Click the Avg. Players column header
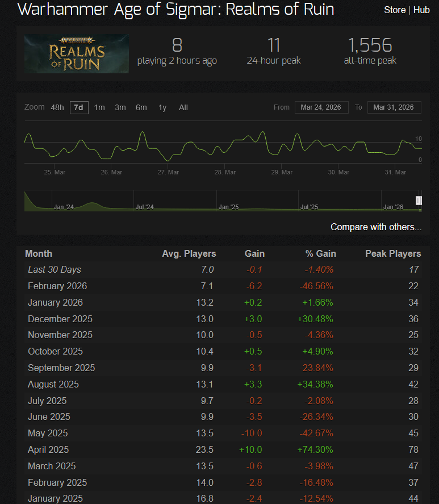Screen dimensions: 439x504 pyautogui.click(x=189, y=253)
